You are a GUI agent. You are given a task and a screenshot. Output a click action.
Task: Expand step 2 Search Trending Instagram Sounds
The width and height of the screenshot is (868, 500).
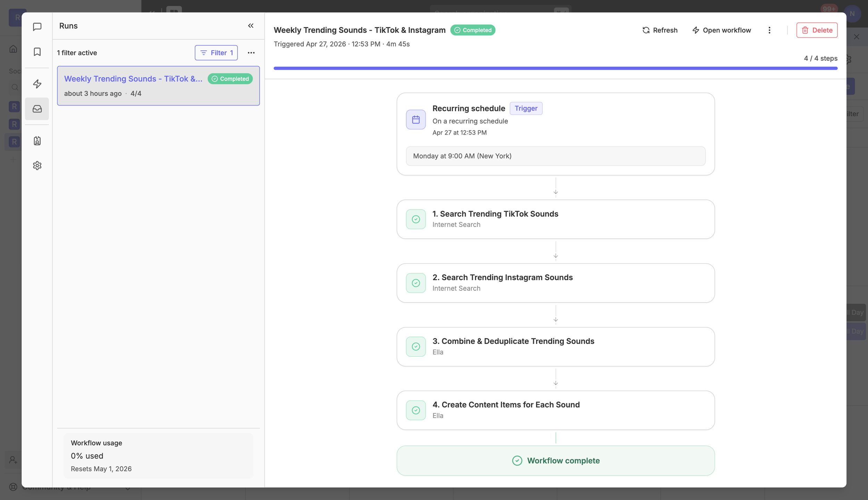(x=556, y=283)
